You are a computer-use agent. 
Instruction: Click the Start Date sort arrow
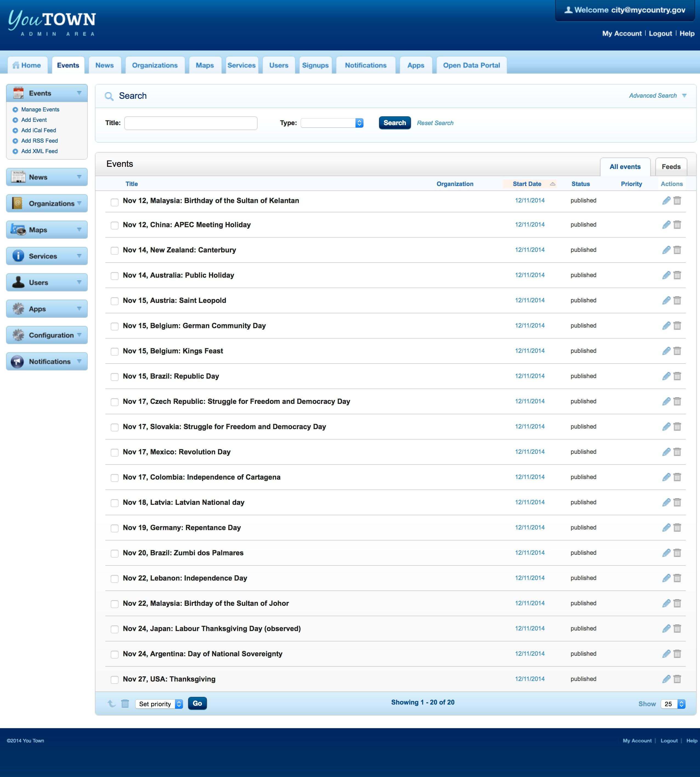click(x=553, y=184)
